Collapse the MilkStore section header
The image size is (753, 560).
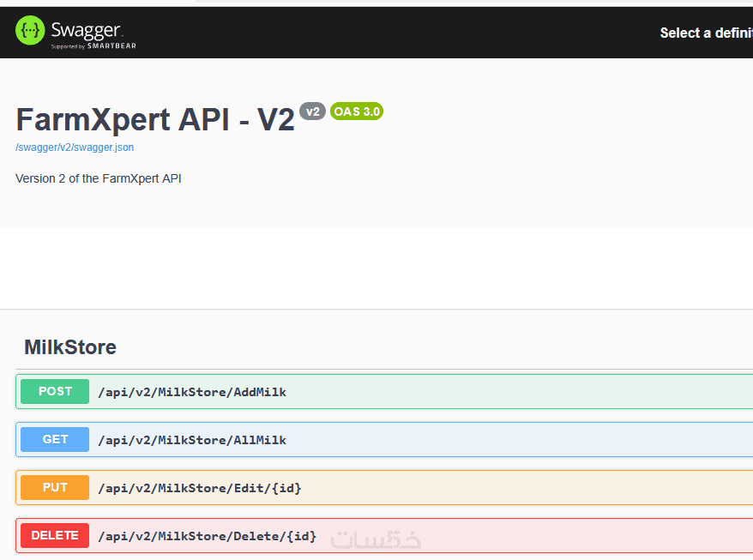point(70,347)
